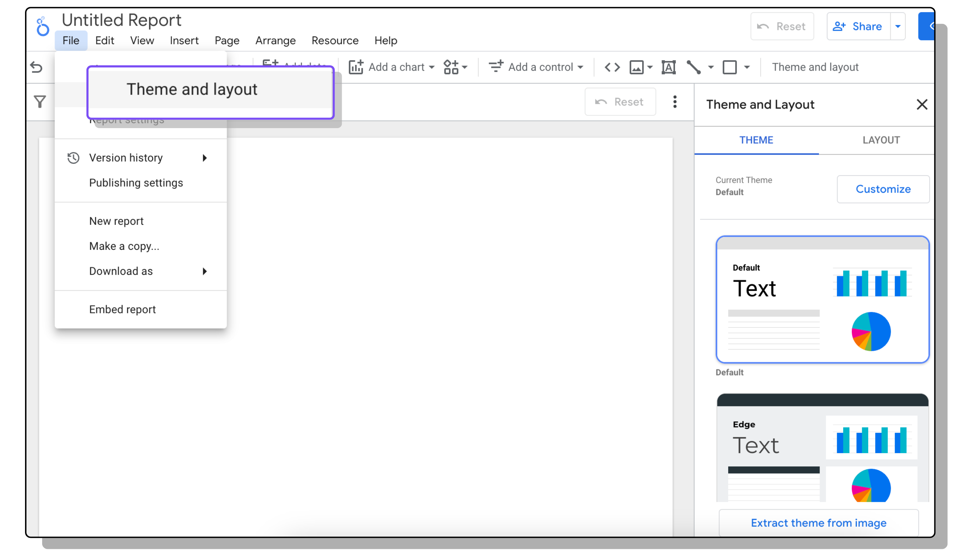980x556 pixels.
Task: Click the Looker Studio logo
Action: point(43,26)
